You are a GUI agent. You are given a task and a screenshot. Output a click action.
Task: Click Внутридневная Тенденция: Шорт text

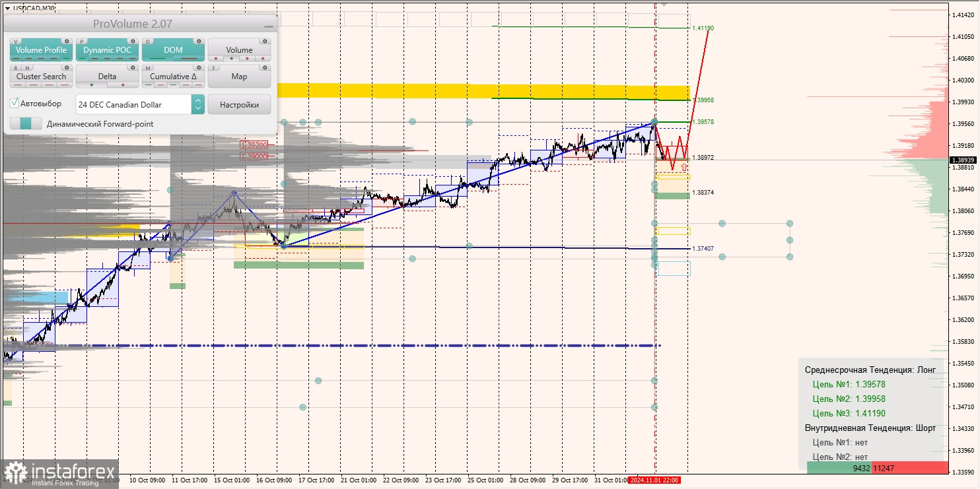(870, 428)
